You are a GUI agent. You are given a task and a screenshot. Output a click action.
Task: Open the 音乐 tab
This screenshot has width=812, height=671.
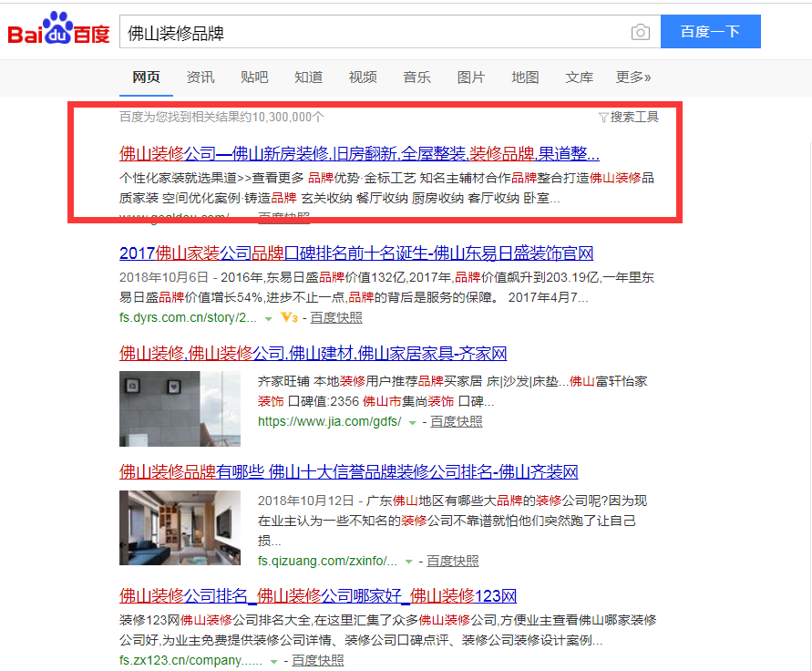(416, 77)
